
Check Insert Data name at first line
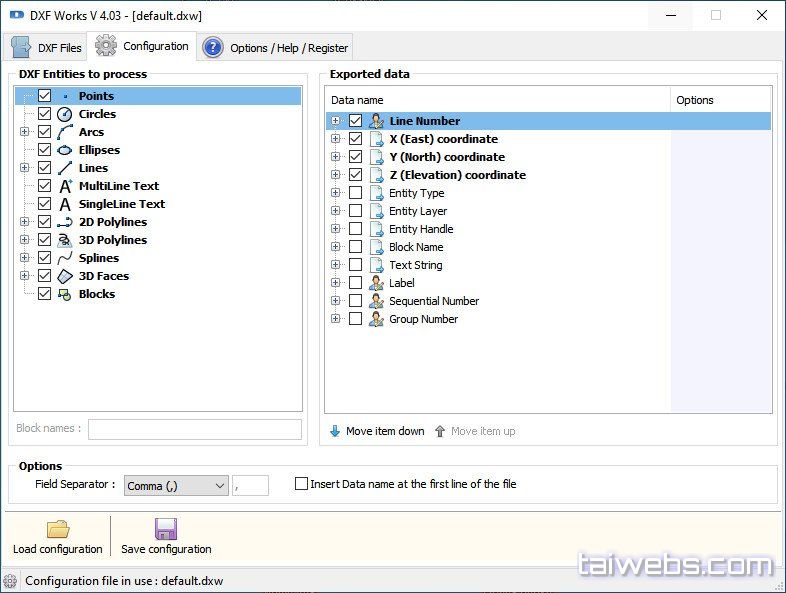[x=301, y=484]
